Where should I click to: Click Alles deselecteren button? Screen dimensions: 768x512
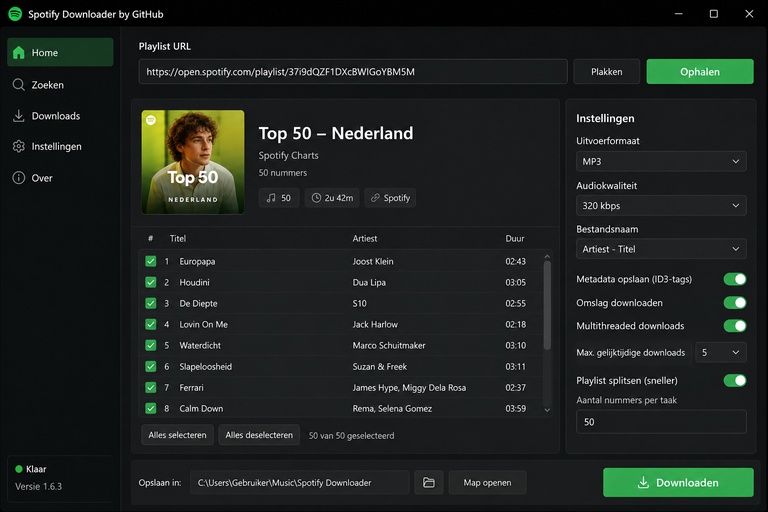click(259, 435)
